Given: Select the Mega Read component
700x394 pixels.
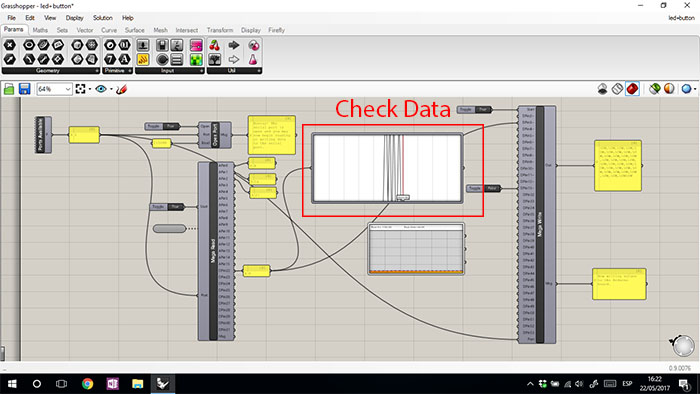Looking at the screenshot, I should (213, 251).
